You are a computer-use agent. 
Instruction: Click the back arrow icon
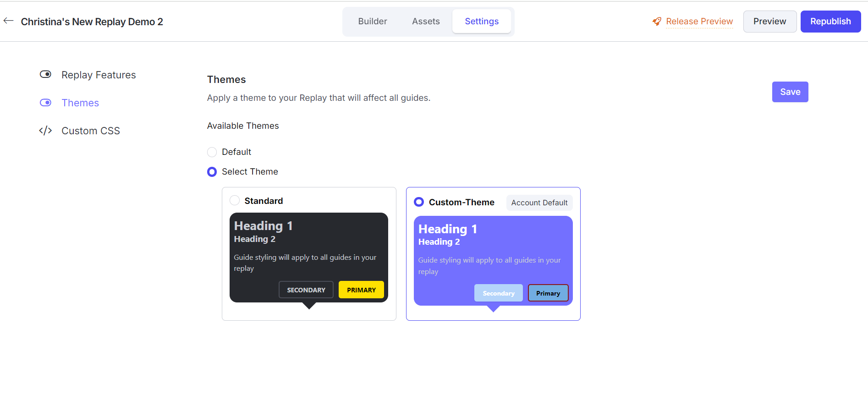point(8,21)
